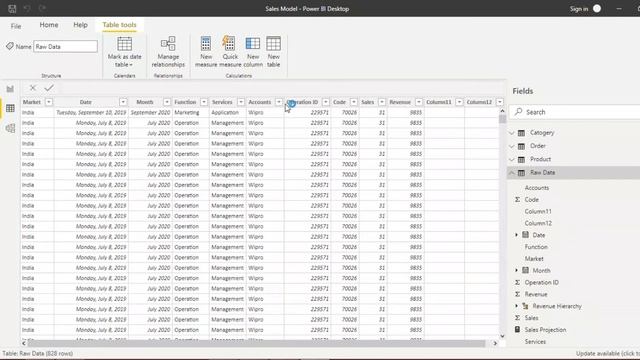This screenshot has width=640, height=360.
Task: Click the vertical scrollbar thumb of data grid
Action: (x=502, y=119)
